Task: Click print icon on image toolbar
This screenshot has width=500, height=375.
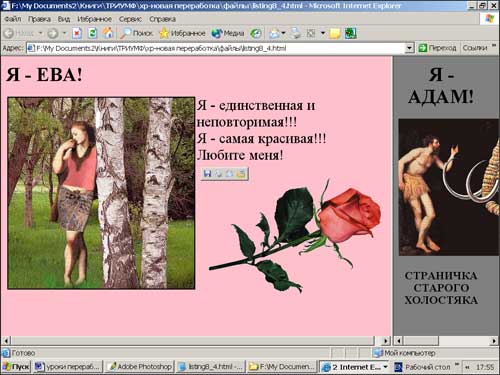Action: click(219, 174)
